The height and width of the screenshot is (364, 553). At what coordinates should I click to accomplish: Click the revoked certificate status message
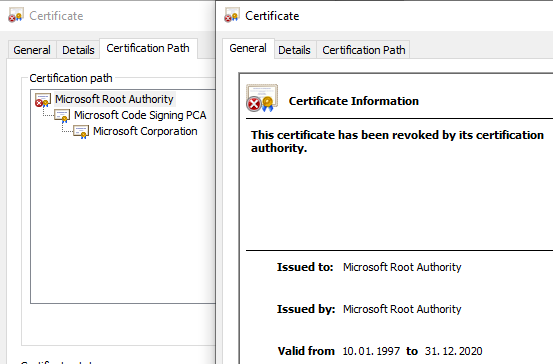(397, 141)
